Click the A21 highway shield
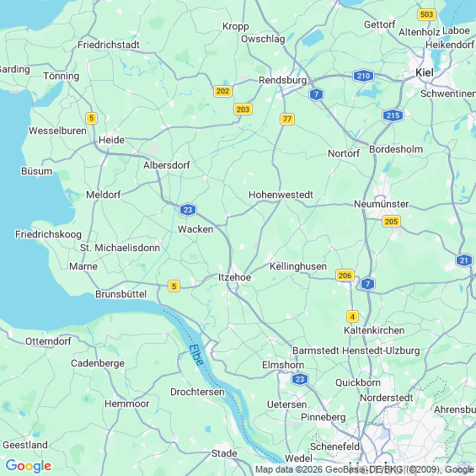476x476 pixels. tap(463, 260)
